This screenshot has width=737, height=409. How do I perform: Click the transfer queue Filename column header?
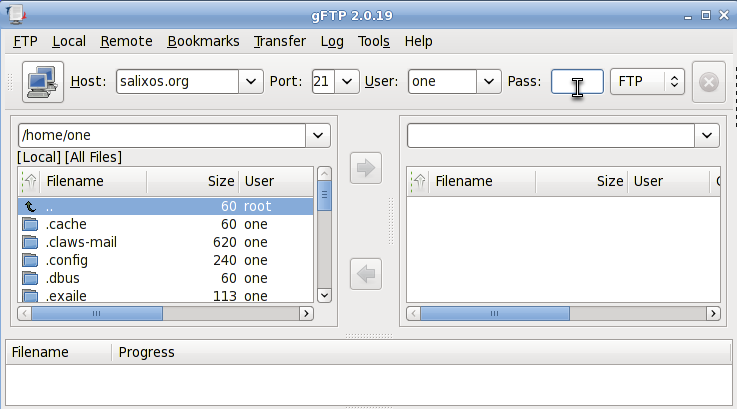(x=59, y=352)
